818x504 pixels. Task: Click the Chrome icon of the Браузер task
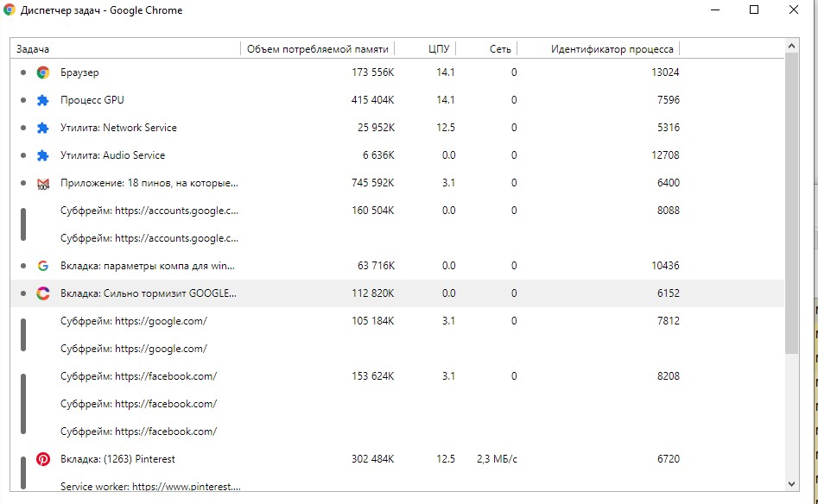[43, 72]
